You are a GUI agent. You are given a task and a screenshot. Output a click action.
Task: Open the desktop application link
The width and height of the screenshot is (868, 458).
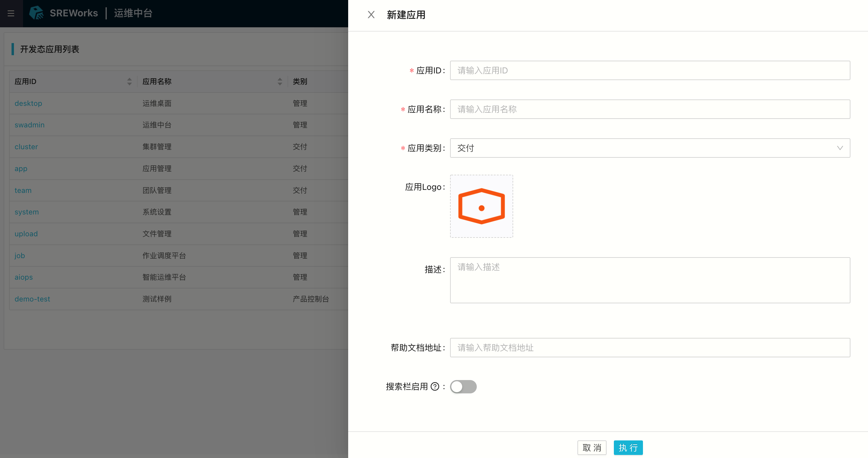28,103
